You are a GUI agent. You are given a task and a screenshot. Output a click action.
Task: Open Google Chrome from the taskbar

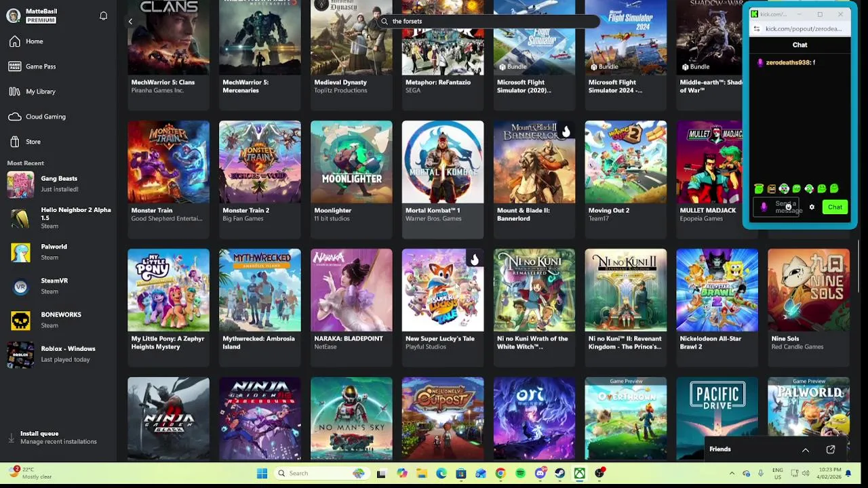pyautogui.click(x=500, y=473)
